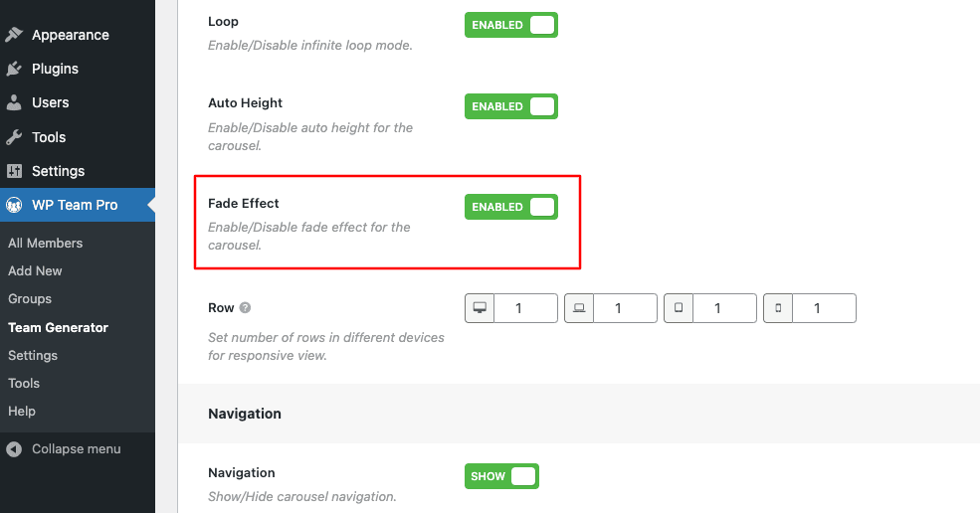Viewport: 980px width, 513px height.
Task: Click the mobile rows number field
Action: point(824,308)
